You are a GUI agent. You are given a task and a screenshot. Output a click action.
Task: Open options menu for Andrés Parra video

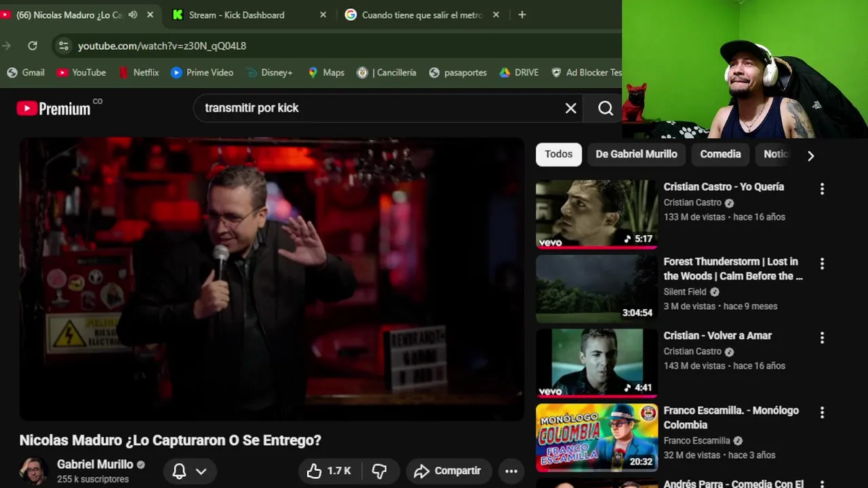click(822, 484)
